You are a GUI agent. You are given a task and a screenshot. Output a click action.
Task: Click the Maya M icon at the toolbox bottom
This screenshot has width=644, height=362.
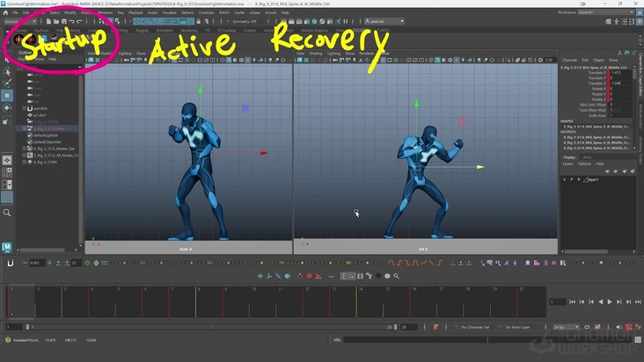(x=7, y=247)
